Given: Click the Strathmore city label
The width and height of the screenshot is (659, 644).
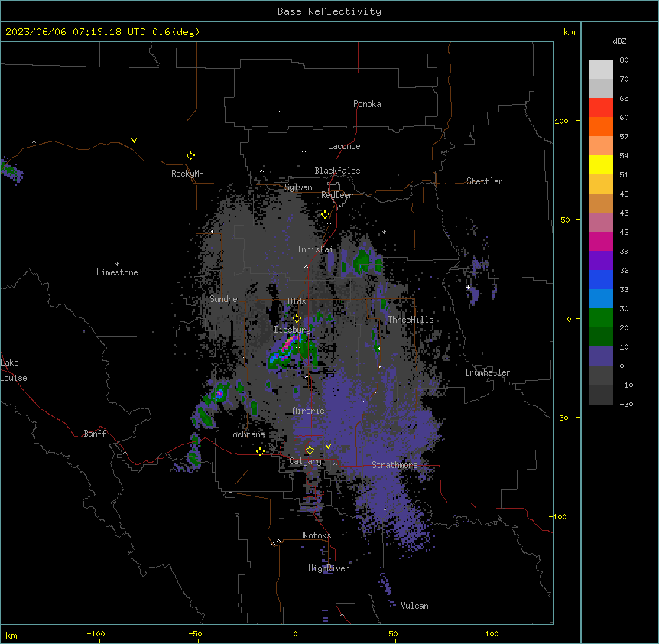Looking at the screenshot, I should coord(394,465).
